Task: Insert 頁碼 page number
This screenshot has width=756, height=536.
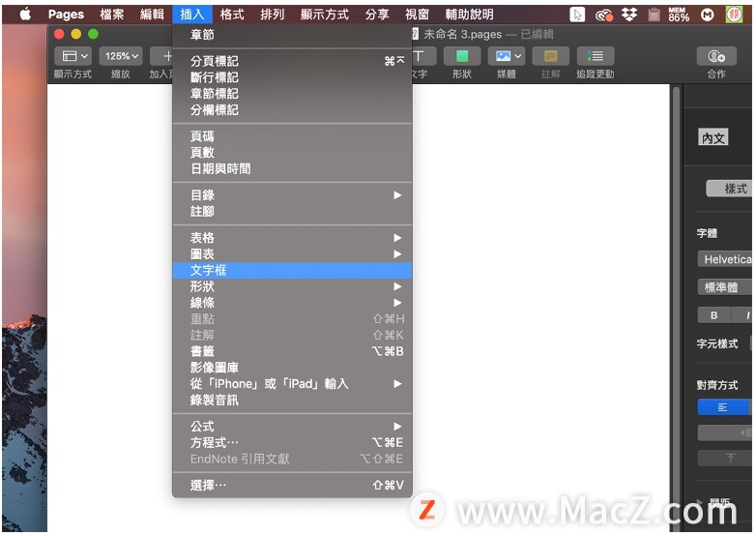Action: coord(292,136)
